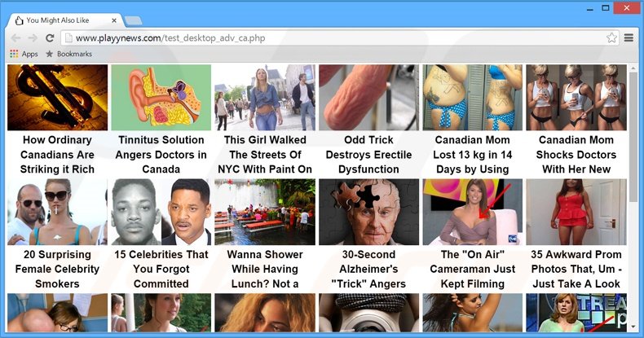Open the triple mirror selfie thumbnail
644x338 pixels.
576,97
